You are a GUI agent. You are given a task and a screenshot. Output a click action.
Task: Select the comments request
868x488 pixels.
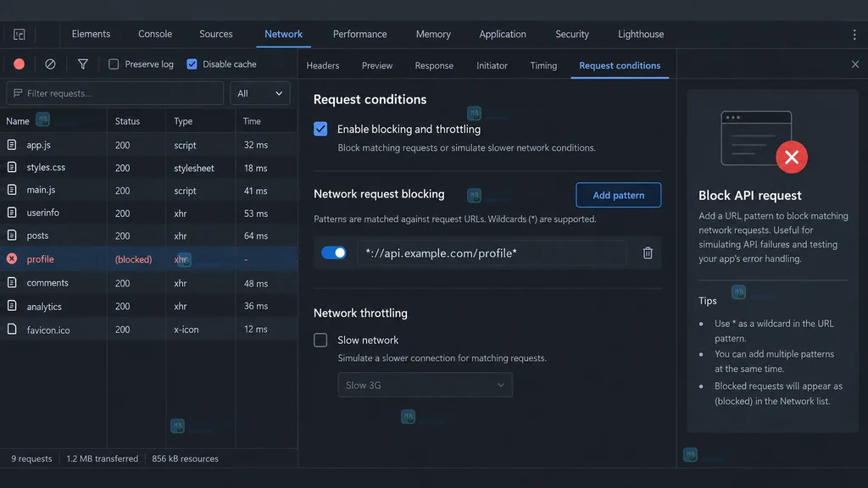[x=149, y=282]
